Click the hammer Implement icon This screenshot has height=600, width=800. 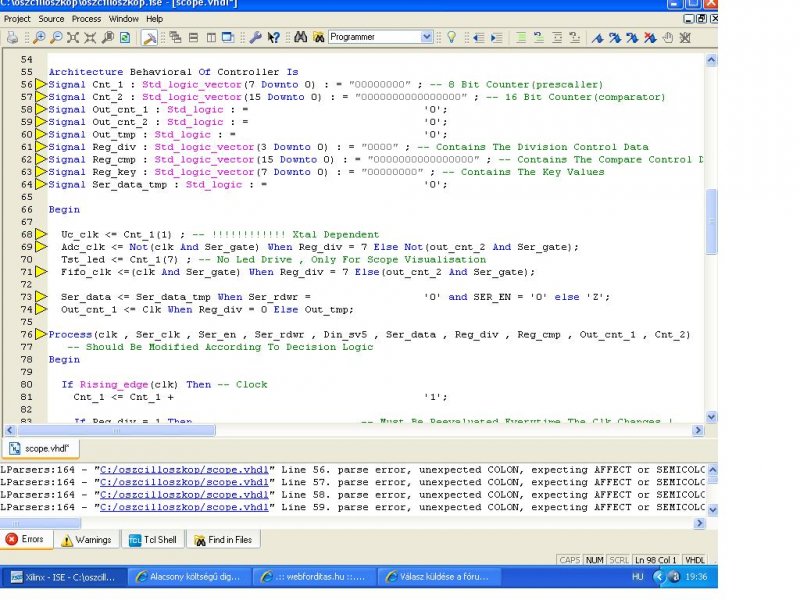coord(149,37)
